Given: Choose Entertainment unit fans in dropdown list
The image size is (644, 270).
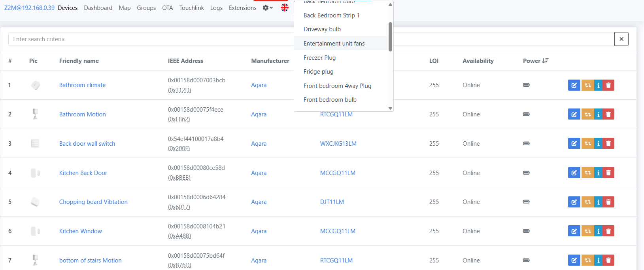Looking at the screenshot, I should point(334,44).
